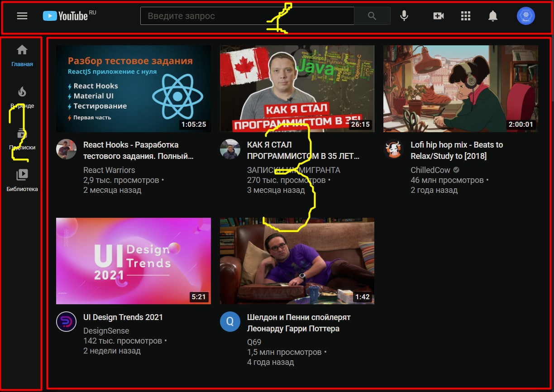This screenshot has height=392, width=554.
Task: Play Lofi hip hop mix thumbnail
Action: (x=461, y=89)
